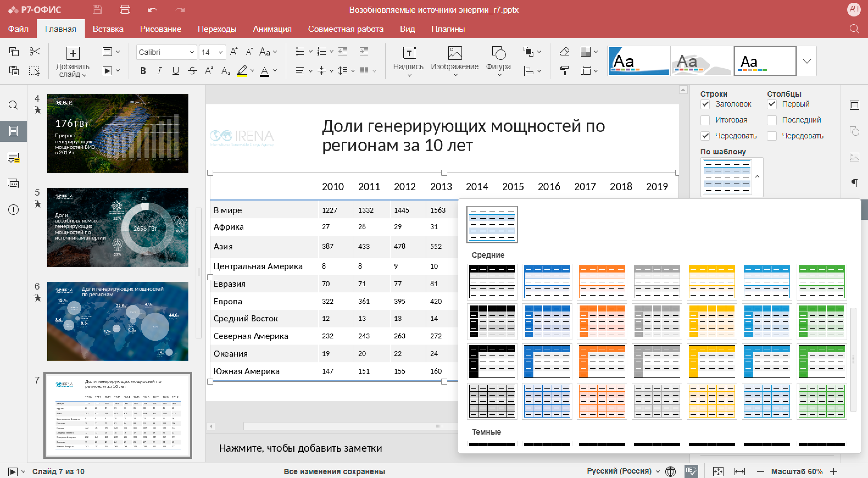Image resolution: width=868 pixels, height=478 pixels.
Task: Expand the presentation themes gallery
Action: click(x=807, y=61)
